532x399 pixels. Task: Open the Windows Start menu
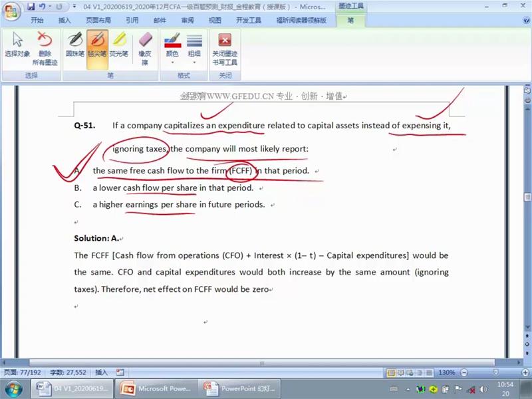[13, 389]
